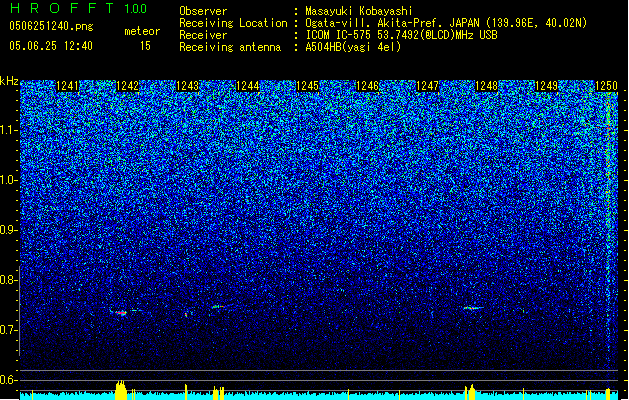
Task: Click the 1250 time marker
Action: 606,86
